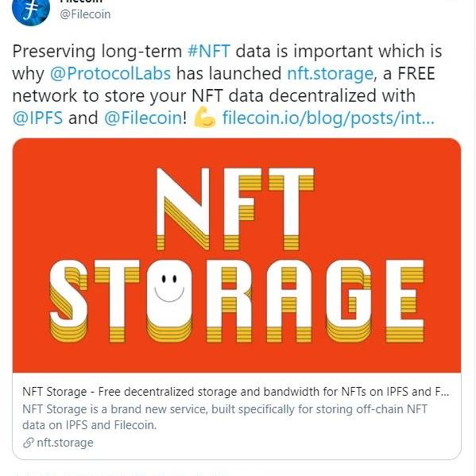
Task: Open the orange NFT Storage preview image
Action: click(x=237, y=255)
